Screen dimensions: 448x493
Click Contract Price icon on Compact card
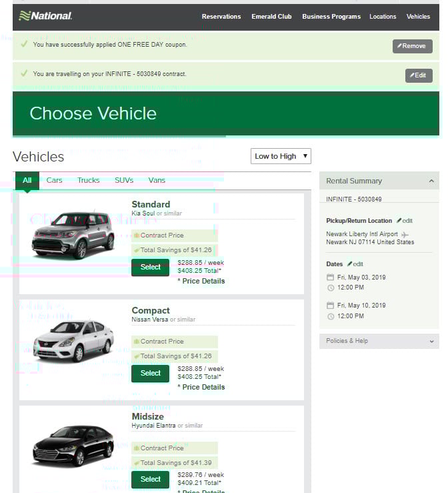(x=137, y=341)
